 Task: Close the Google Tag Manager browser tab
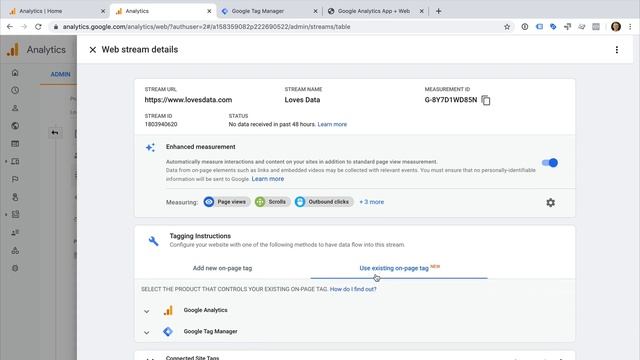coord(315,11)
